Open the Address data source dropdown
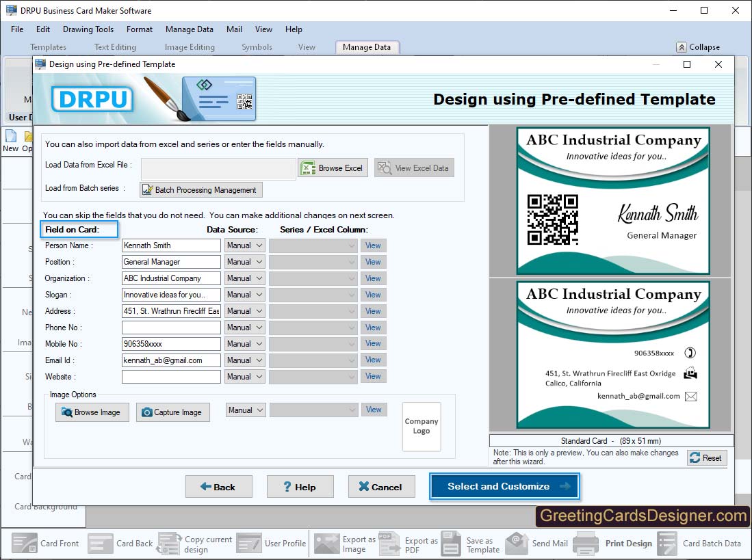The width and height of the screenshot is (752, 560). tap(244, 311)
